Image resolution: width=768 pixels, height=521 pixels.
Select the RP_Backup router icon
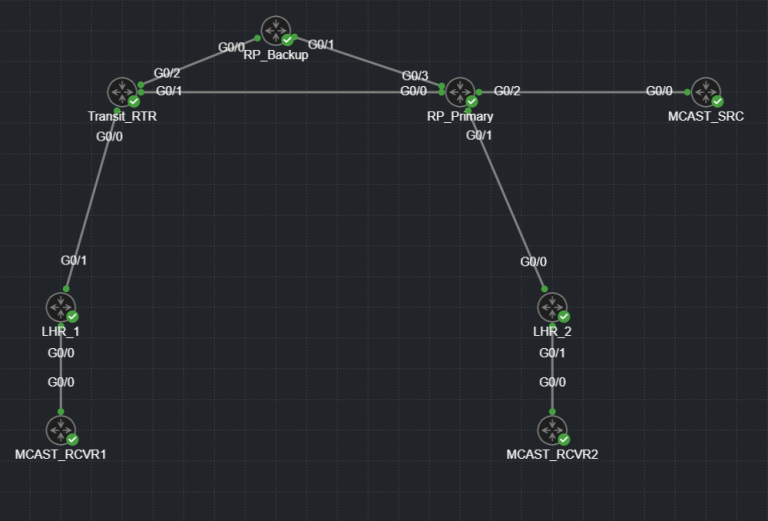point(276,30)
